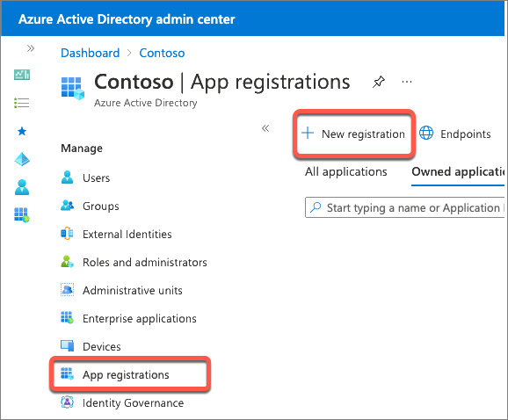This screenshot has height=420, width=508.
Task: Open Devices menu item
Action: pos(91,346)
